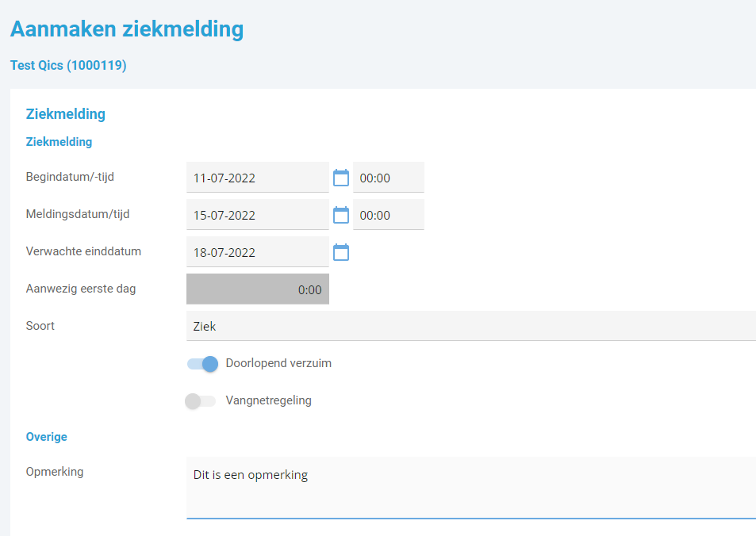This screenshot has height=536, width=756.
Task: Click the Vangnetregeling label
Action: coord(269,400)
